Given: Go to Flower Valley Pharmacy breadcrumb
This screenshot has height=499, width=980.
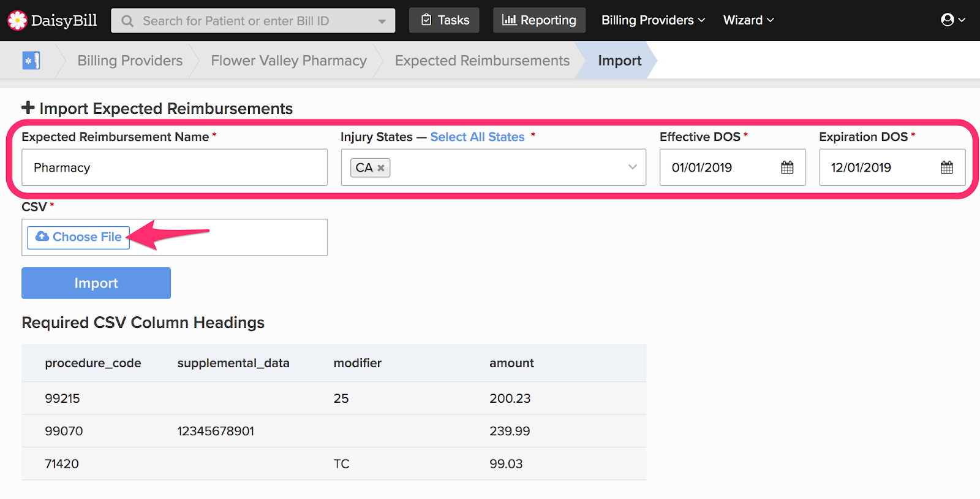Looking at the screenshot, I should (288, 61).
